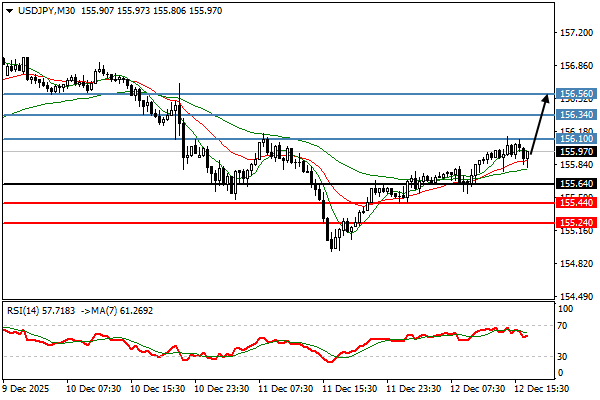Click the 156.340 blue level label
This screenshot has height=400, width=600.
(574, 116)
